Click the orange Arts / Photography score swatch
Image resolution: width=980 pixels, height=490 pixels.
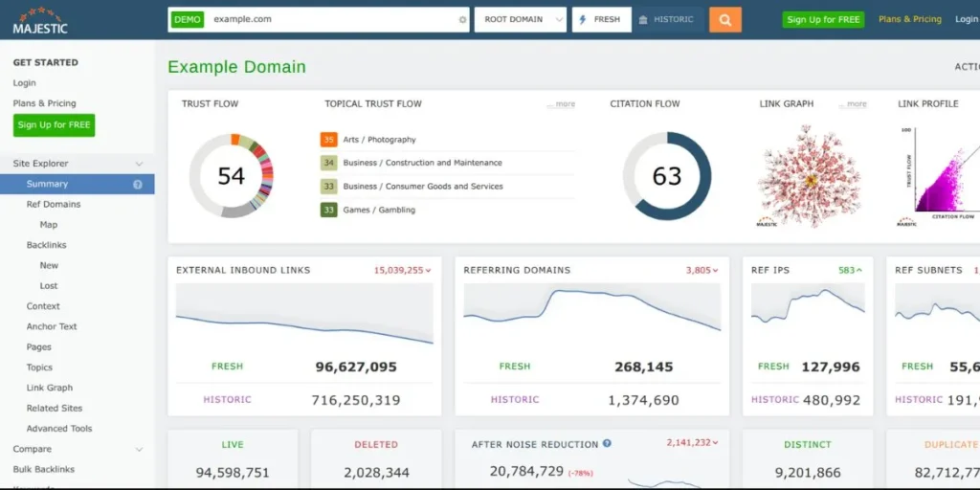(x=328, y=140)
